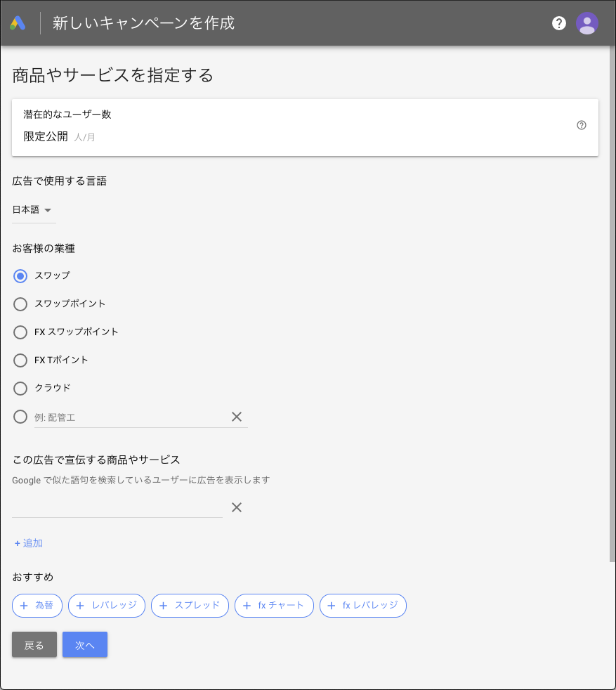Add the fx チャート suggestion chip
Screen dimensions: 616x690
coord(274,606)
